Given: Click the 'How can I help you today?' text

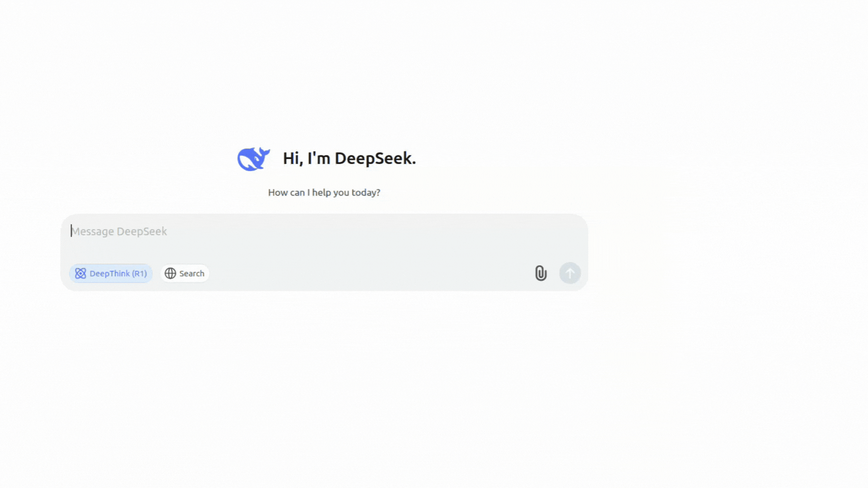Looking at the screenshot, I should tap(324, 192).
